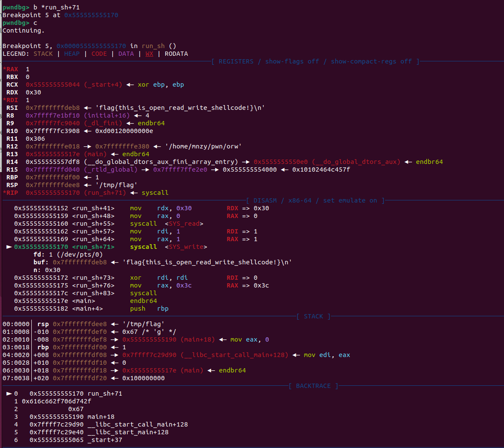Click the BACKTRACE section header

point(313,386)
